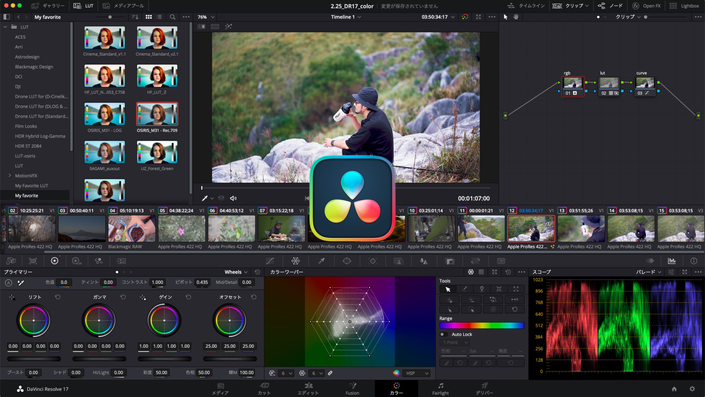The image size is (705, 397).
Task: Reset the Gain color wheel
Action: click(188, 297)
